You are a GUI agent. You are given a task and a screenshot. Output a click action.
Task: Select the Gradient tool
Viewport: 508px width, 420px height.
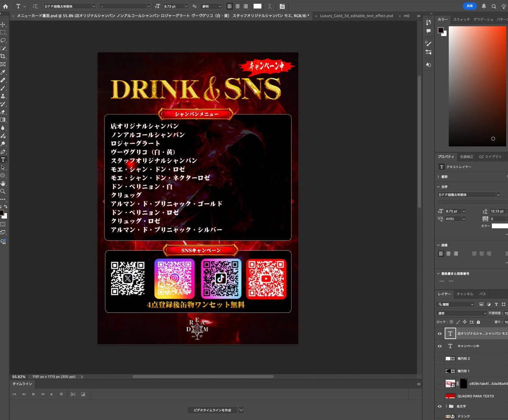coord(3,120)
